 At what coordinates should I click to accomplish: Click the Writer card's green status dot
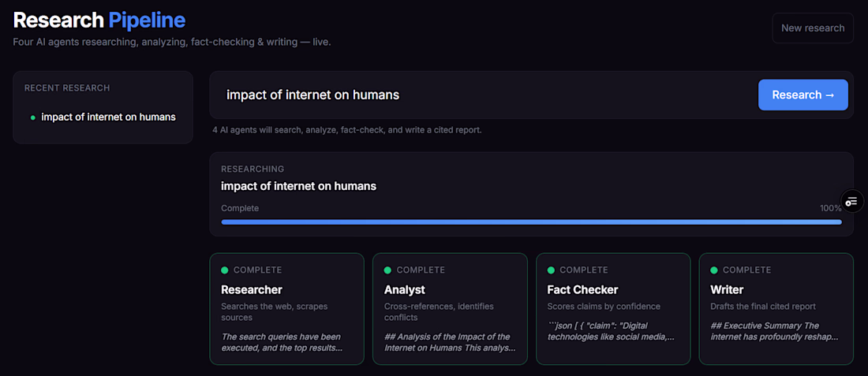pos(714,270)
